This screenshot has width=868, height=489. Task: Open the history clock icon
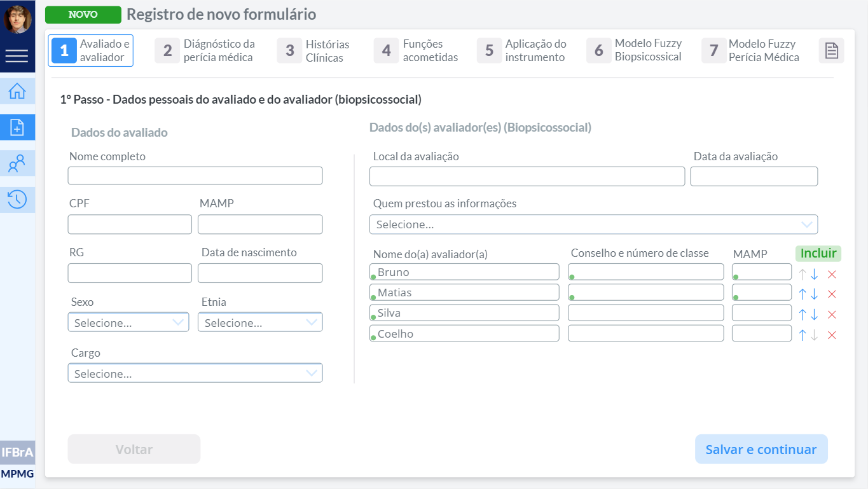17,200
